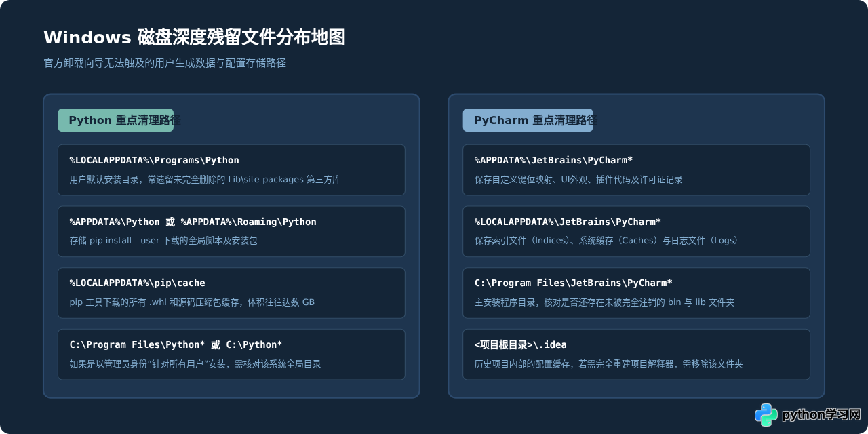Click the python学习网 text label
Screen dimensions: 868x434
click(x=821, y=414)
